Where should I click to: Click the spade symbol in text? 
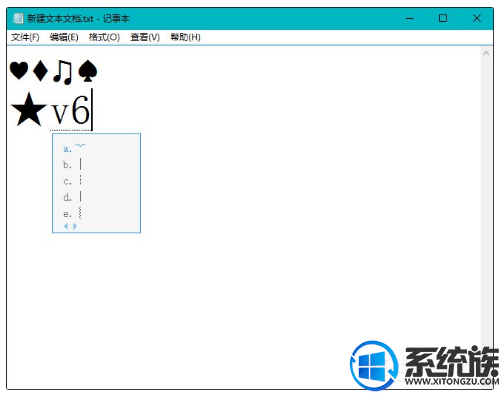point(87,71)
